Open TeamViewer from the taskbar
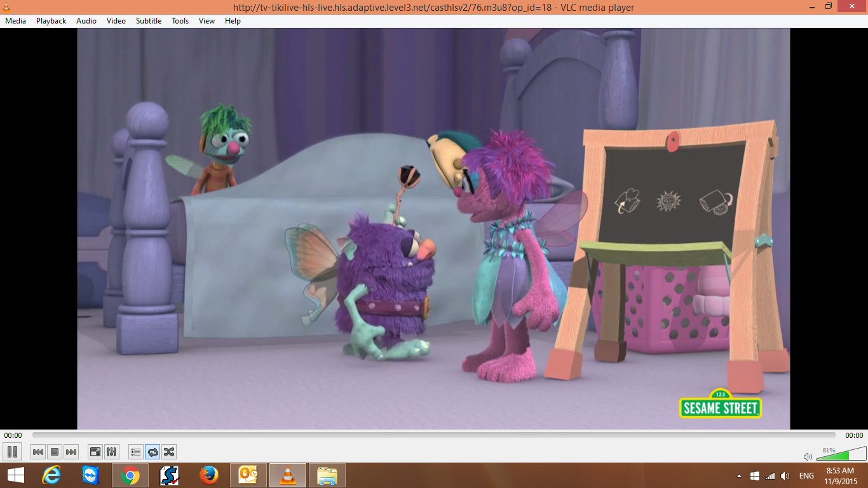Viewport: 868px width, 488px height. pos(91,475)
